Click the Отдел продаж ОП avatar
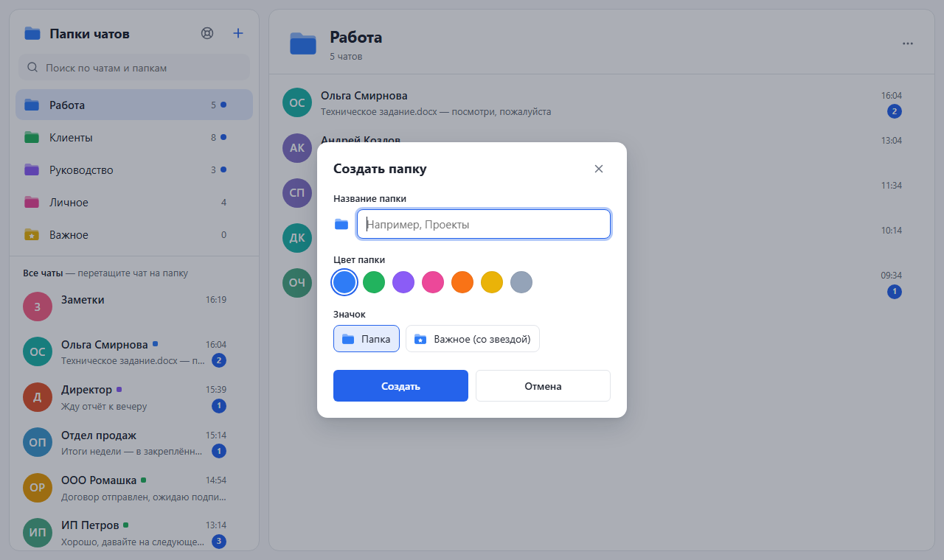 [x=38, y=442]
